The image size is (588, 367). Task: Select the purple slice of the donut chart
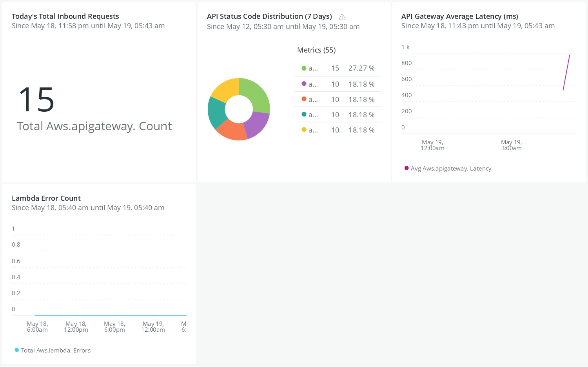pos(257,125)
